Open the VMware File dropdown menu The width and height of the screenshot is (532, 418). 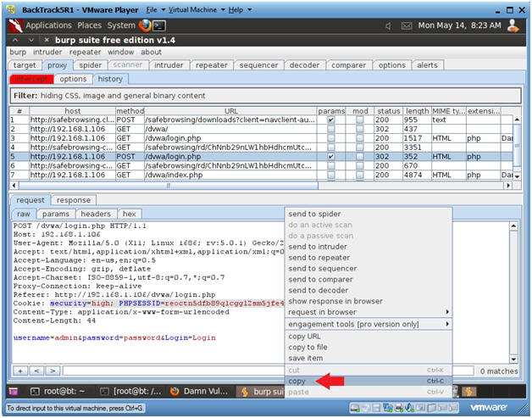click(x=155, y=10)
